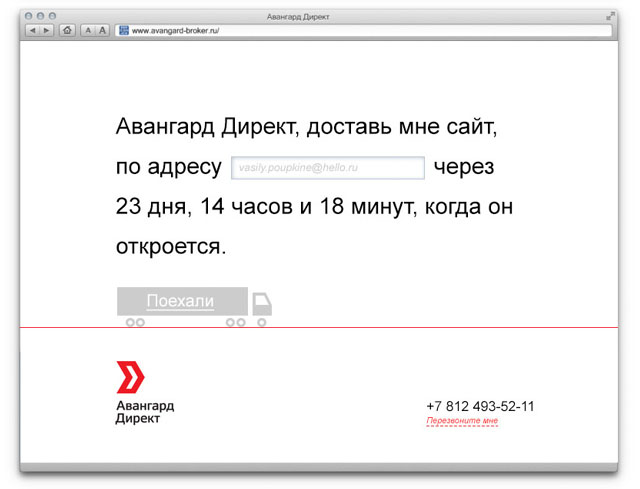Click the email field with vasily.poupkine placeholder

click(328, 168)
